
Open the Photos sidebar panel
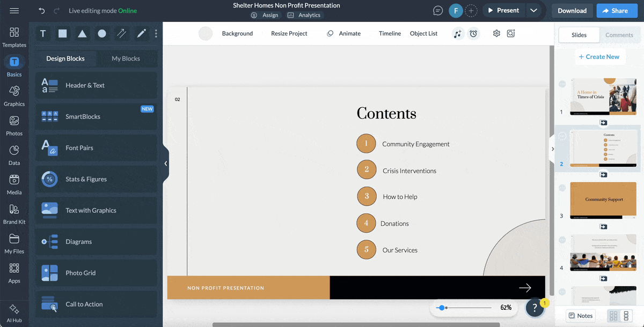tap(14, 126)
